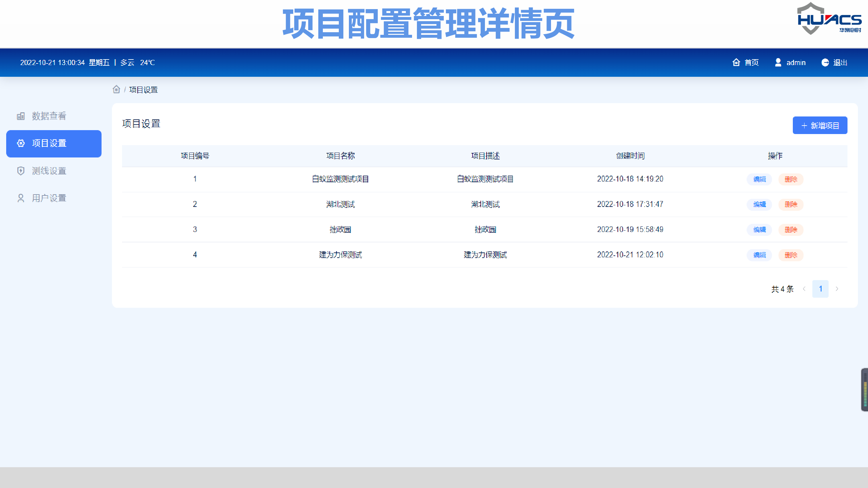The width and height of the screenshot is (868, 488).
Task: Click the HUACS logo
Action: point(829,19)
